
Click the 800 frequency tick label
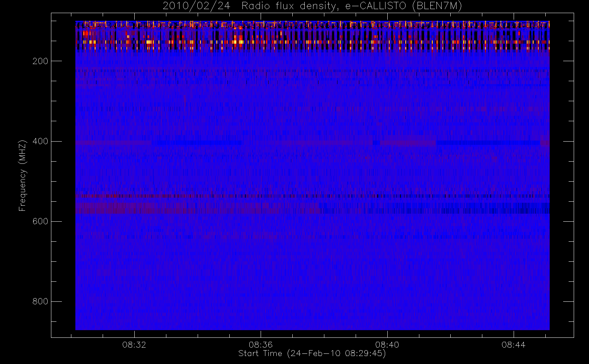40,301
